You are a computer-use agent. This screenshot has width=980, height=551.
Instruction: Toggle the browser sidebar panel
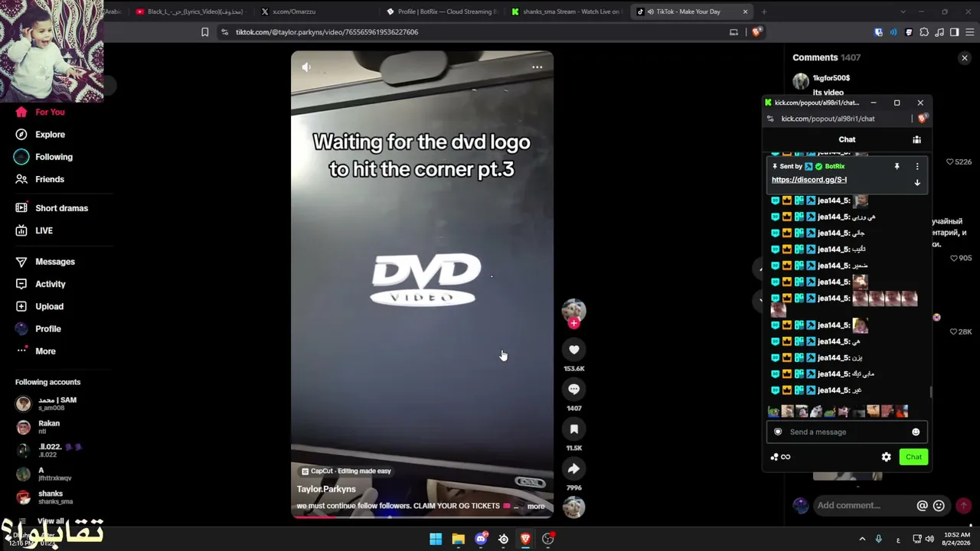954,32
